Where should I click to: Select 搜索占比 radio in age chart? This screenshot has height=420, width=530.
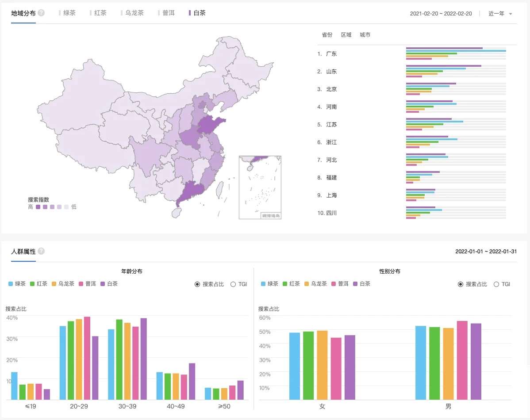coord(209,284)
